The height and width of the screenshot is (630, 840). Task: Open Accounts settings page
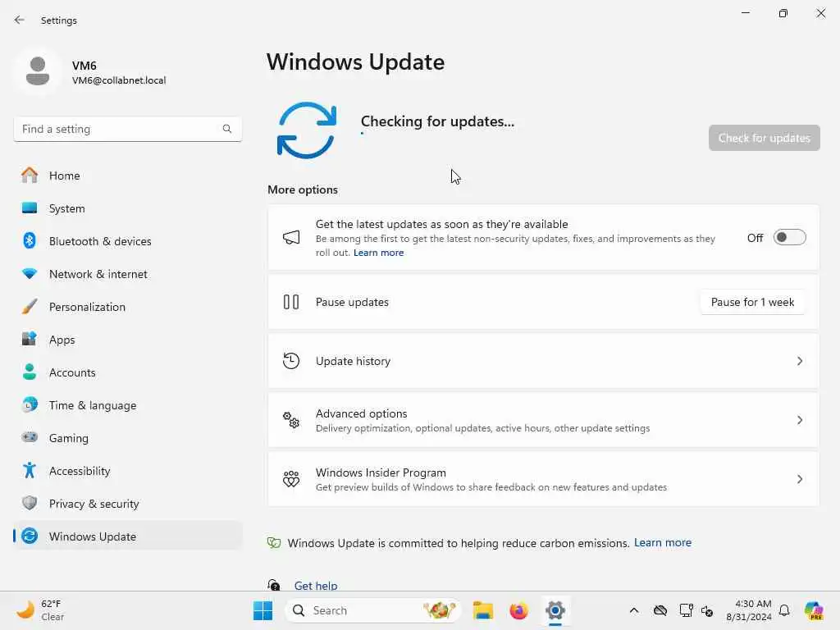(x=127, y=372)
